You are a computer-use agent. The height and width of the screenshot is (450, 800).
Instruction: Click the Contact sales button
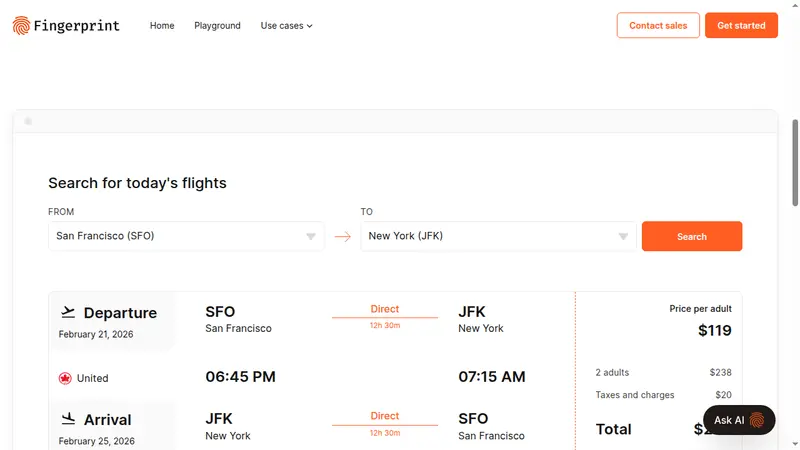(658, 26)
